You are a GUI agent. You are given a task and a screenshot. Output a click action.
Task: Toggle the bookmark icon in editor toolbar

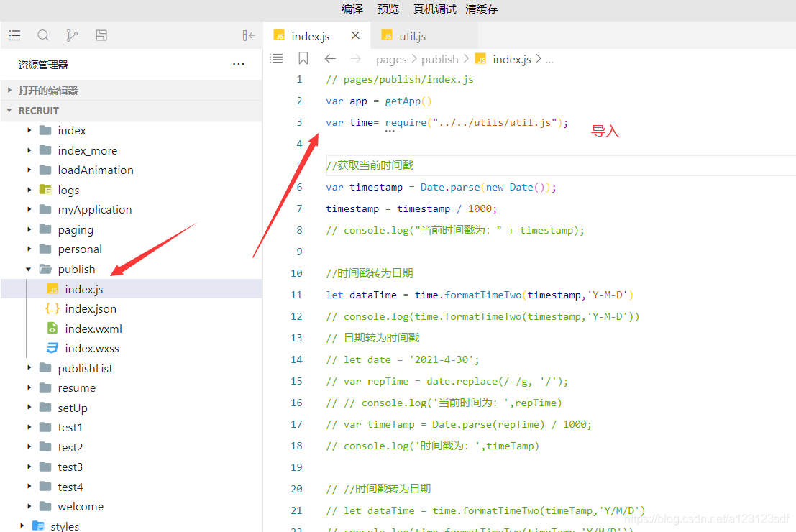point(303,58)
